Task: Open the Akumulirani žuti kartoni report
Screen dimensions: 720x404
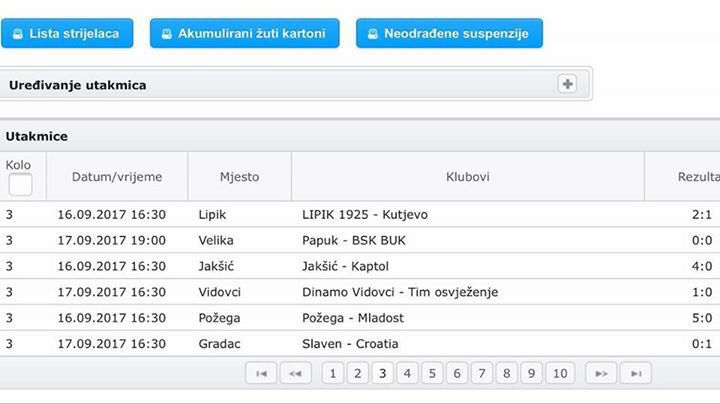Action: [245, 33]
